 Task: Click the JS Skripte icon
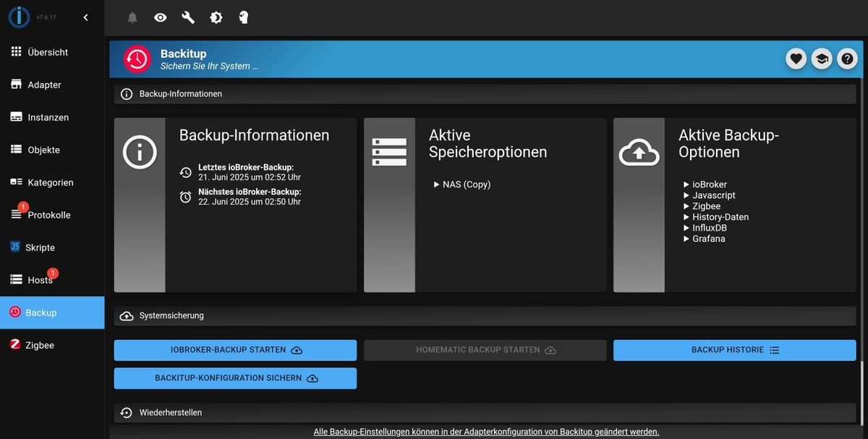point(15,247)
